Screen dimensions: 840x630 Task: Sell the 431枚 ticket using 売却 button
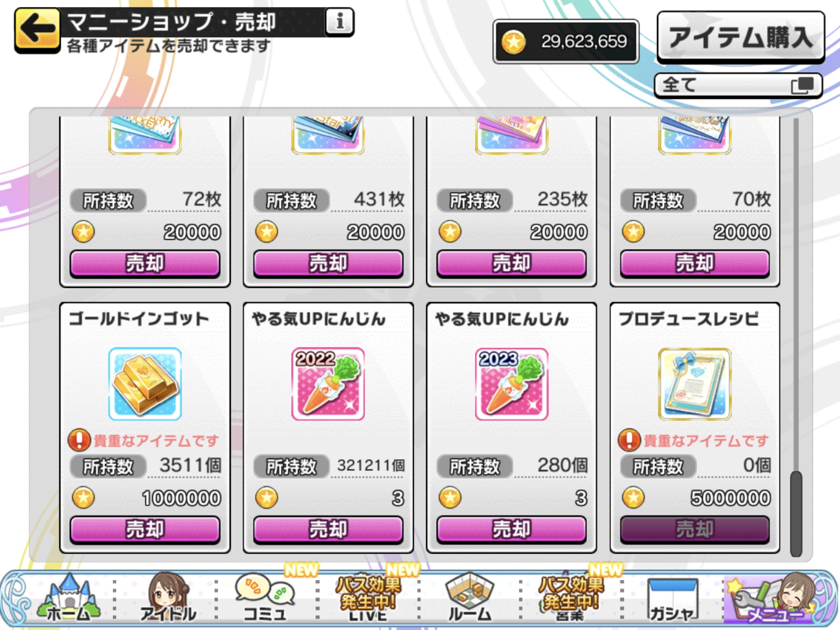328,263
